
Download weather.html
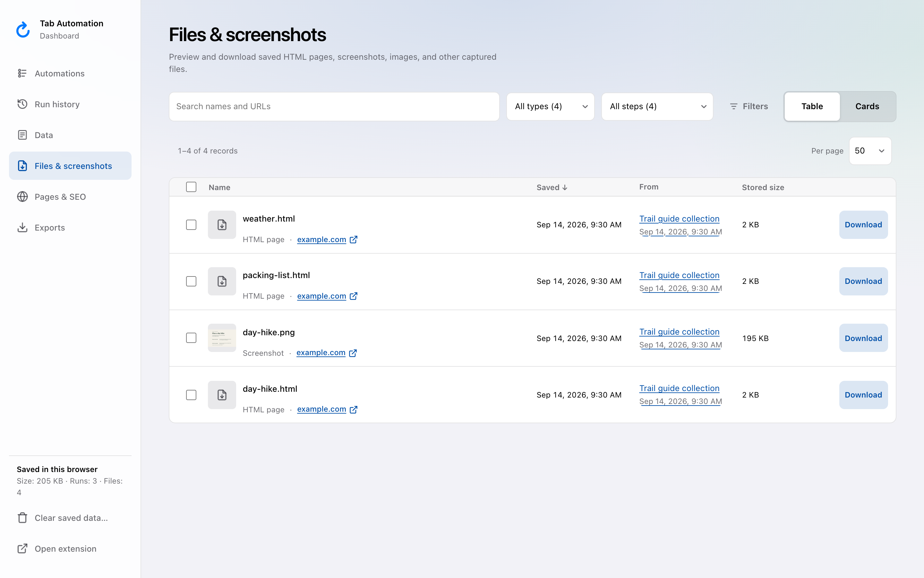click(863, 225)
